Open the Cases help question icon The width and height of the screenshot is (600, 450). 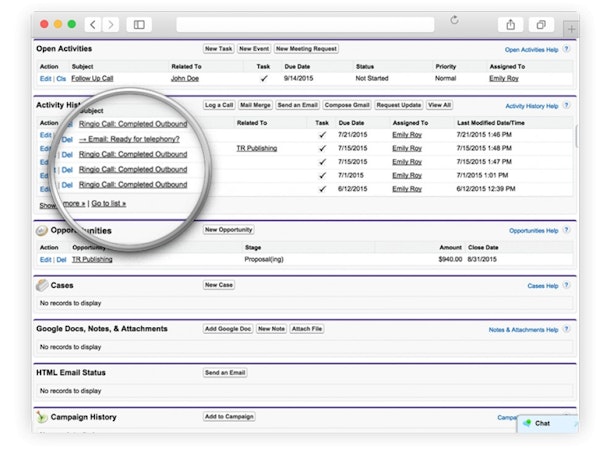(567, 285)
